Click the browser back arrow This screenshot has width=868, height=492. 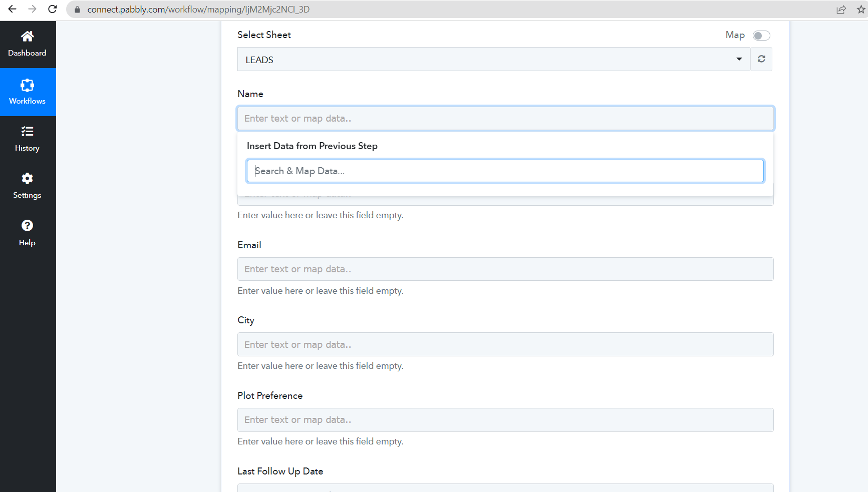[12, 9]
